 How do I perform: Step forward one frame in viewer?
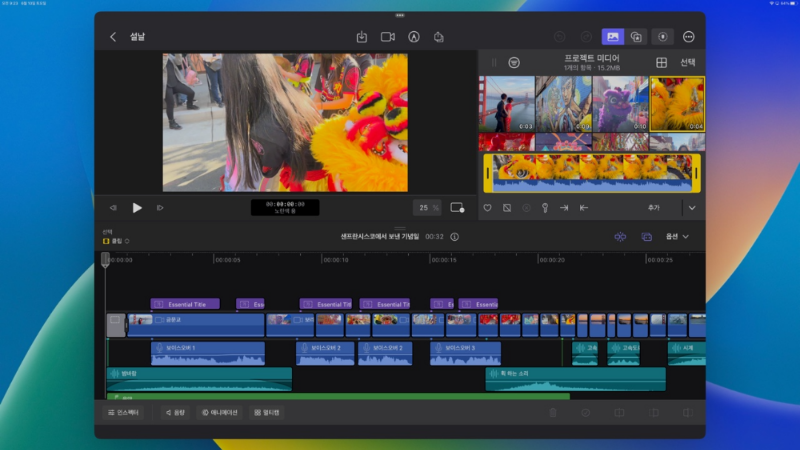pos(160,208)
